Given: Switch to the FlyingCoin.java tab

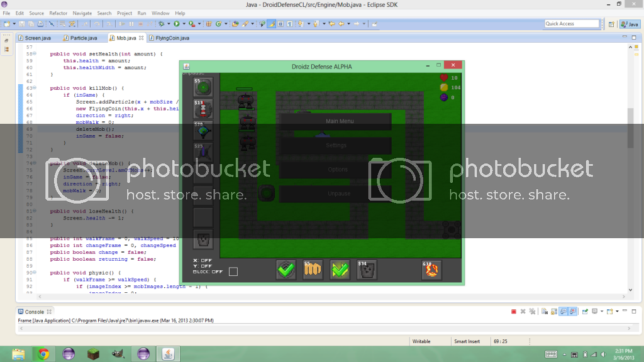Looking at the screenshot, I should (x=169, y=38).
